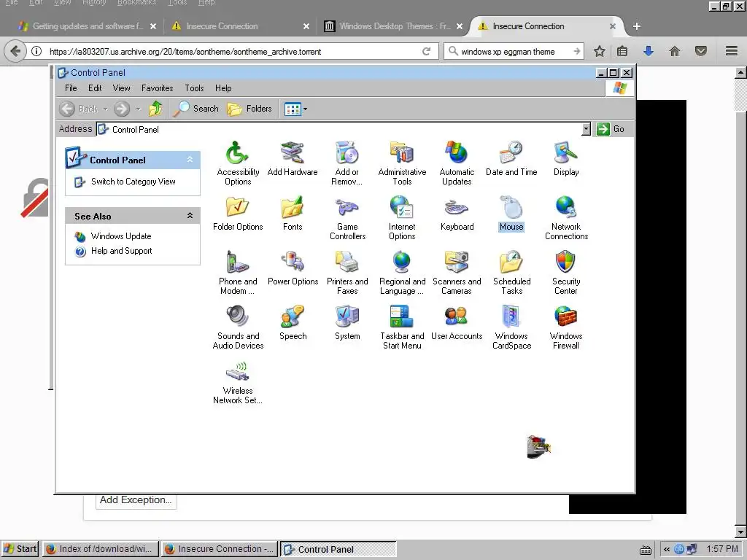This screenshot has height=560, width=747.
Task: Open Windows CardSpace icon
Action: tap(511, 327)
